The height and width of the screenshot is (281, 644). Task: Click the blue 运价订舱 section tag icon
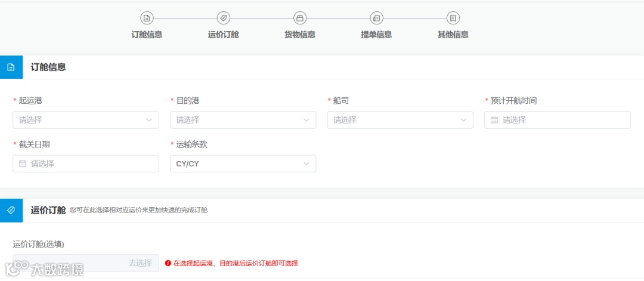pyautogui.click(x=11, y=211)
